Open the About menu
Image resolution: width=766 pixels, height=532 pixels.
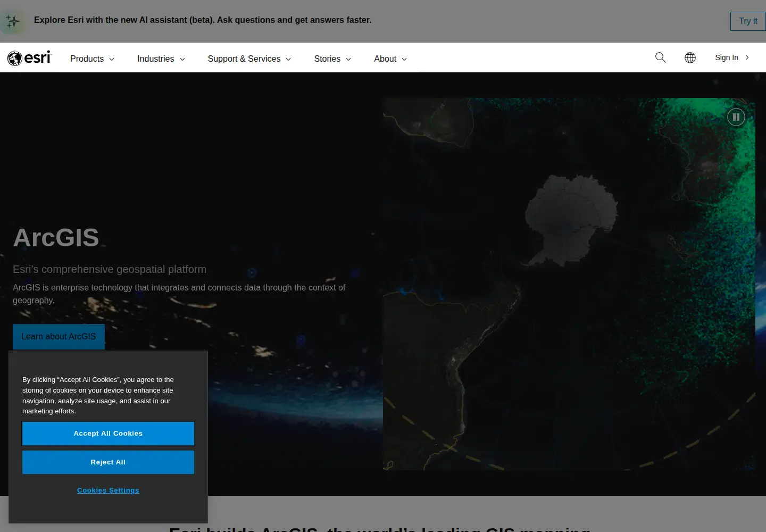coord(390,59)
